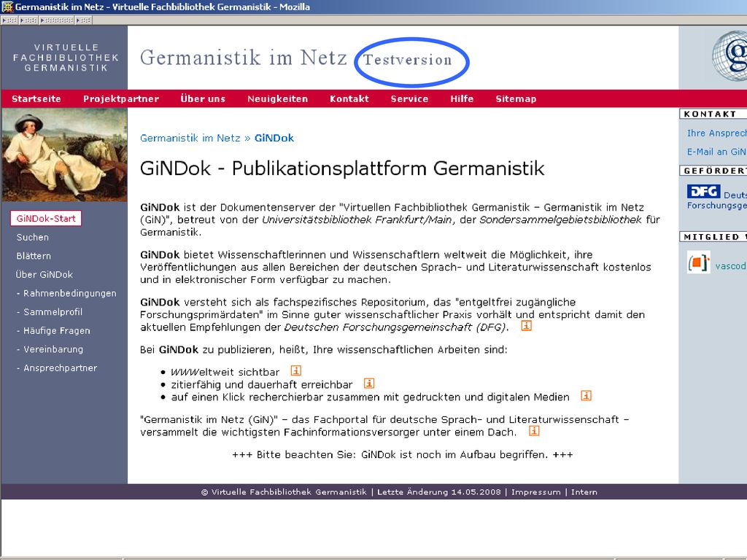
Task: Click 'E-Mail an GiN' link
Action: (716, 152)
